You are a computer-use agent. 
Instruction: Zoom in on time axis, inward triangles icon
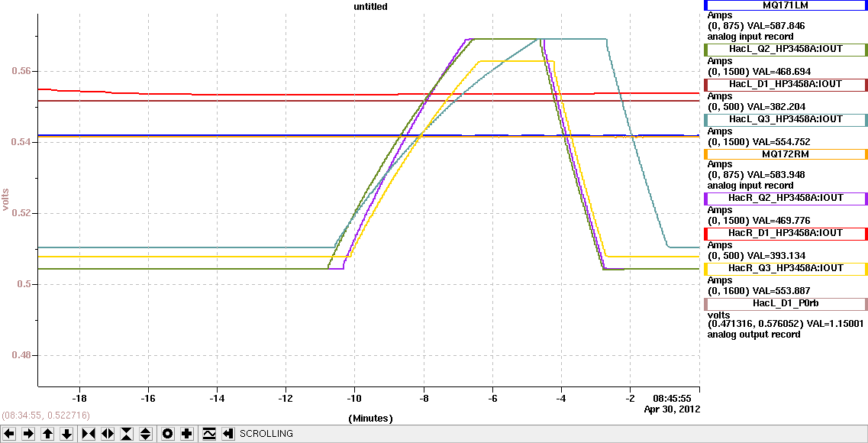(x=89, y=434)
